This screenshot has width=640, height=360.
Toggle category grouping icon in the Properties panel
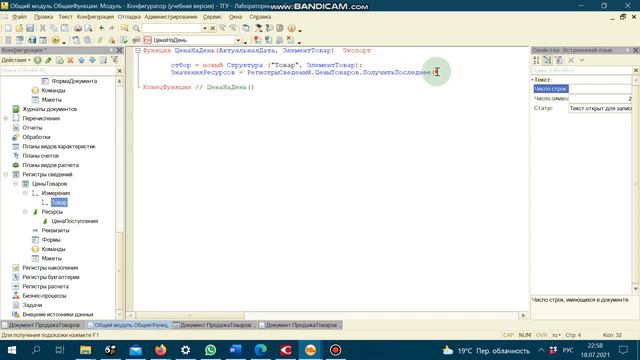(x=547, y=60)
